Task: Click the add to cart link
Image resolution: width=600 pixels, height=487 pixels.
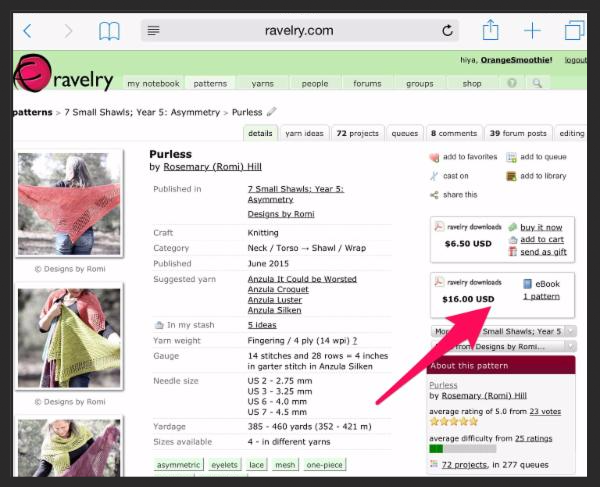Action: [541, 239]
